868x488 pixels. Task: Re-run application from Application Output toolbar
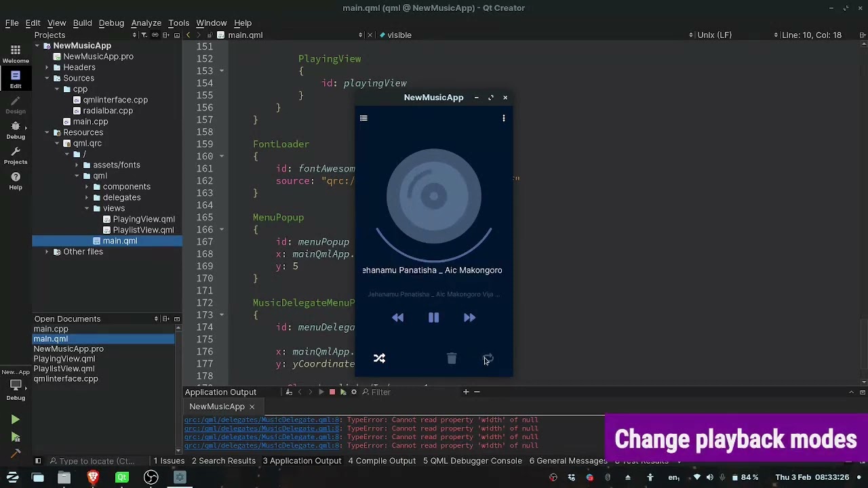(x=321, y=392)
